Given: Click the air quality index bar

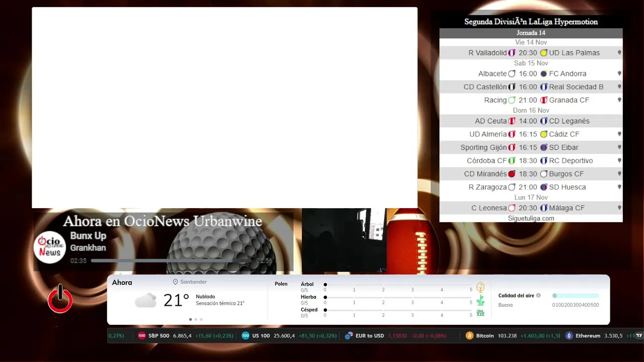Looking at the screenshot, I should pos(576,296).
